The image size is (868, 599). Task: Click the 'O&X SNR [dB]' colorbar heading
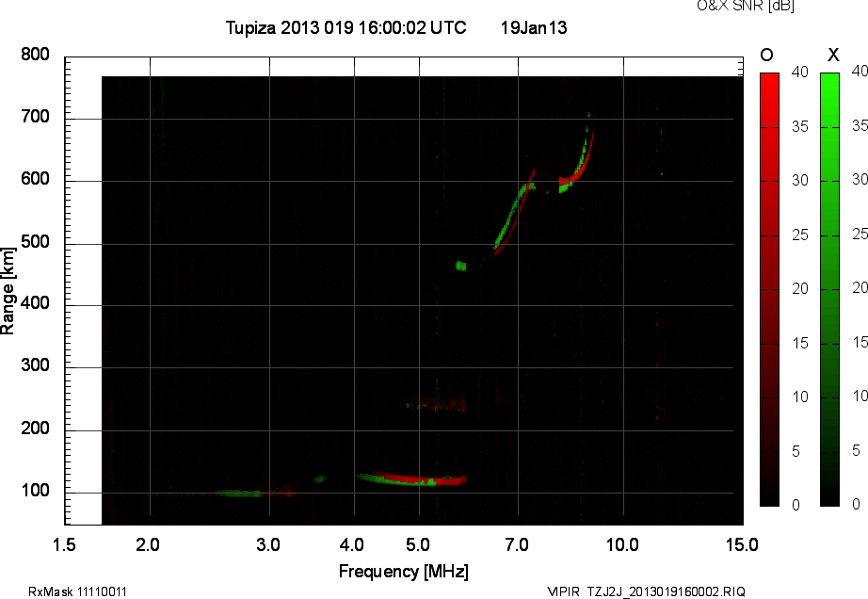[745, 6]
